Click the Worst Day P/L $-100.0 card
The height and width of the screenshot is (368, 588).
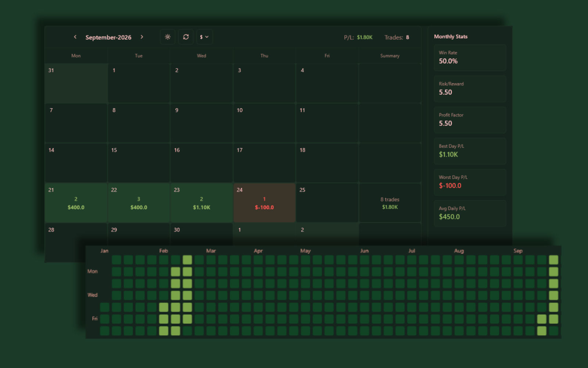pos(470,182)
